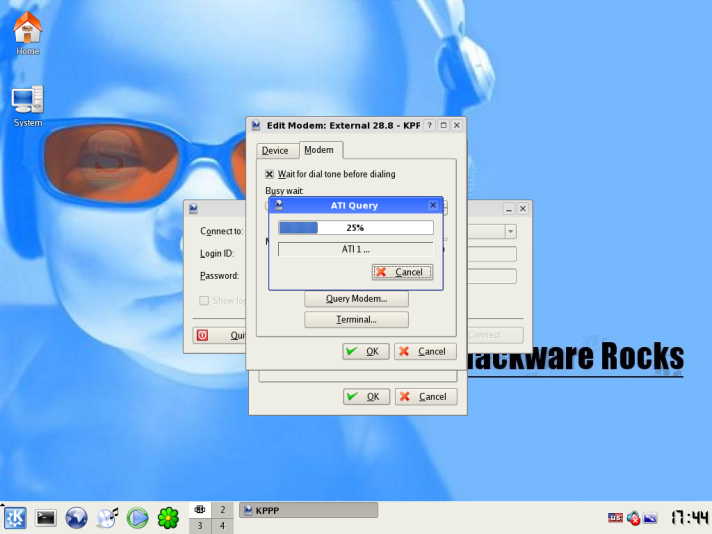Click the 17:44 clock
Screen dimensions: 712x534
click(689, 518)
